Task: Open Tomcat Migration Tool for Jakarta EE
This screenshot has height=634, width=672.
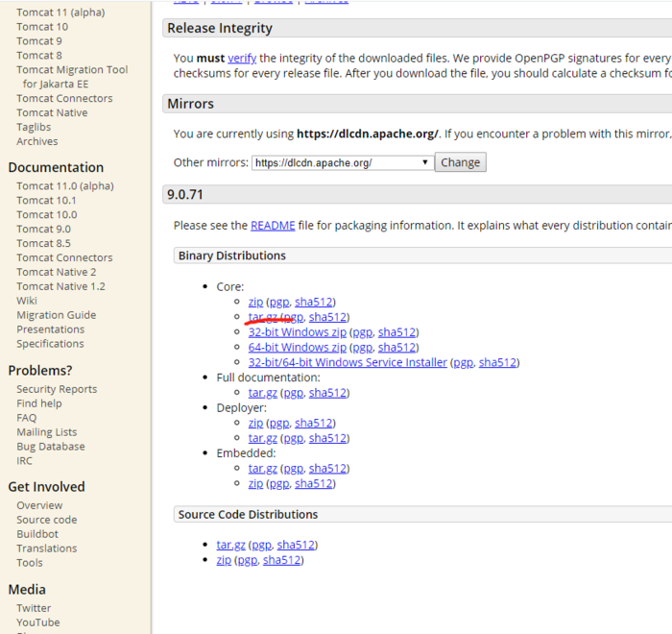Action: coord(72,77)
